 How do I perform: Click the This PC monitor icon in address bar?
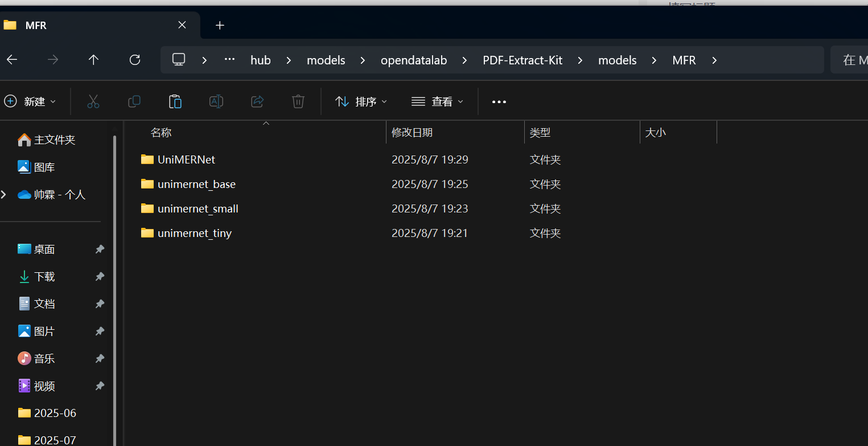(179, 60)
